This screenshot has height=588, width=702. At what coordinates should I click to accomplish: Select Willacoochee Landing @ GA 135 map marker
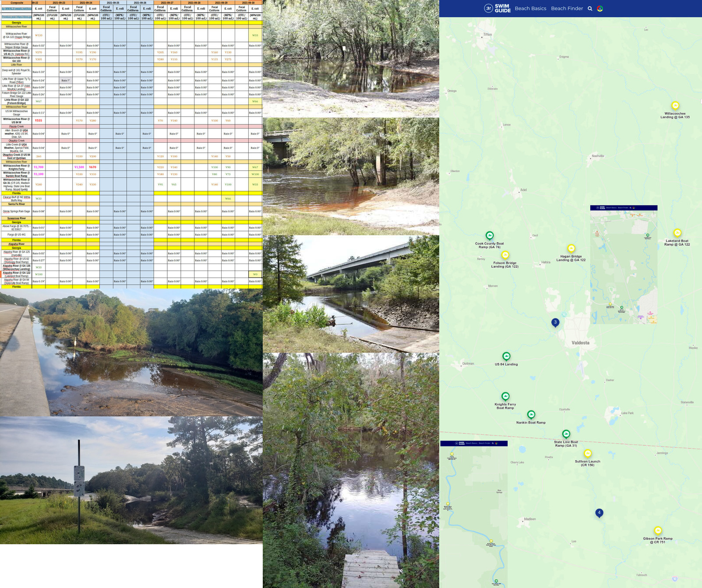tap(675, 106)
